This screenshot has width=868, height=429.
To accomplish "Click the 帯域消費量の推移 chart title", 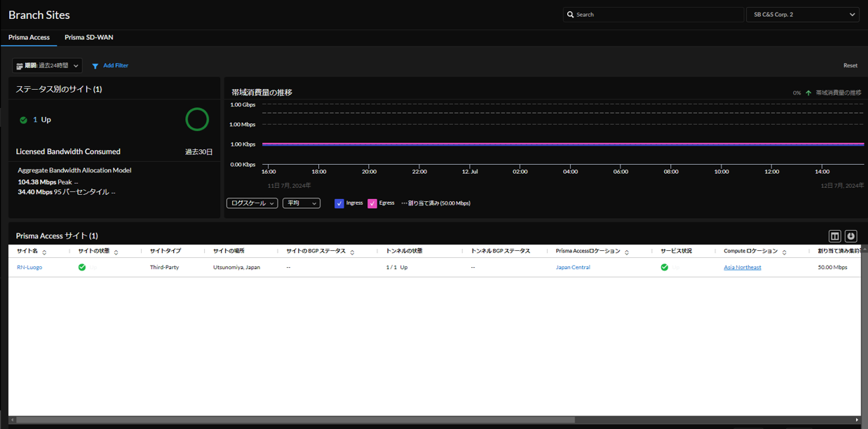I will 262,93.
